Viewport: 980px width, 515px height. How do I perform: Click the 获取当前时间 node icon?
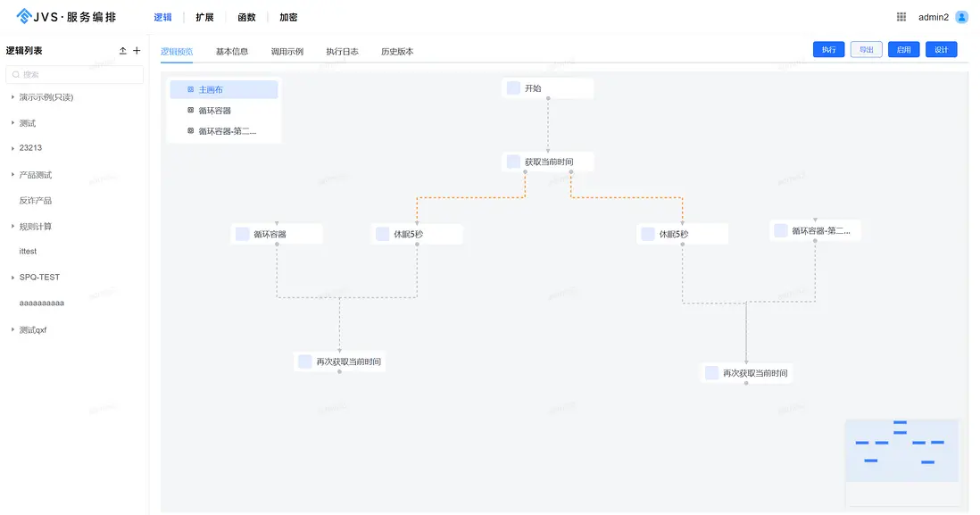[513, 162]
